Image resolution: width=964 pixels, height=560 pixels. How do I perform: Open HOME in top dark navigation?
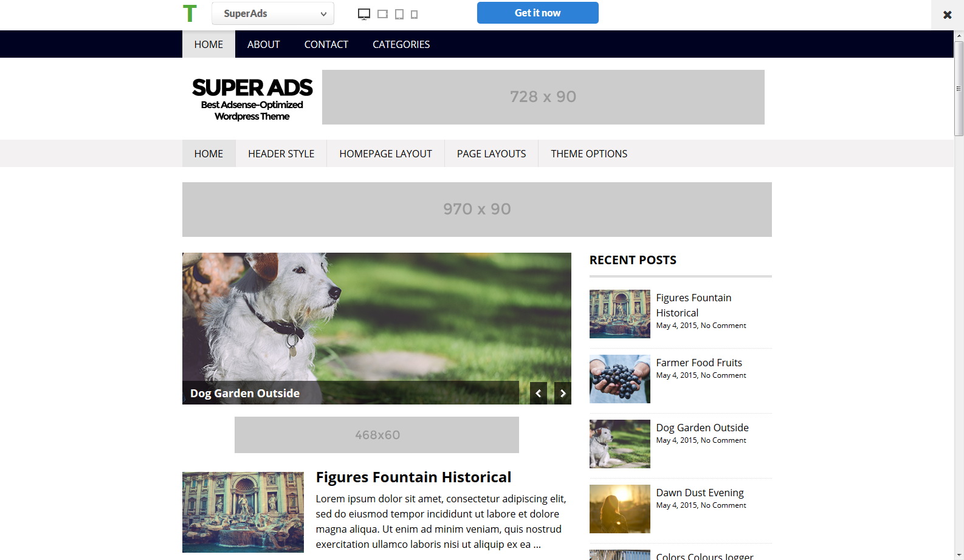[208, 44]
